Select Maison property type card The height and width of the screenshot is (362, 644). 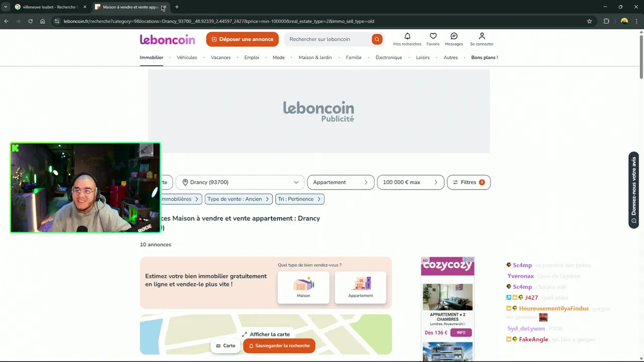tap(303, 288)
